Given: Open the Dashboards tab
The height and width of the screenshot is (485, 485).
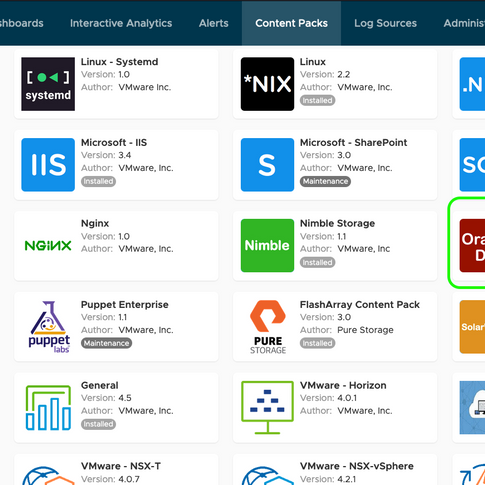Looking at the screenshot, I should coord(22,23).
